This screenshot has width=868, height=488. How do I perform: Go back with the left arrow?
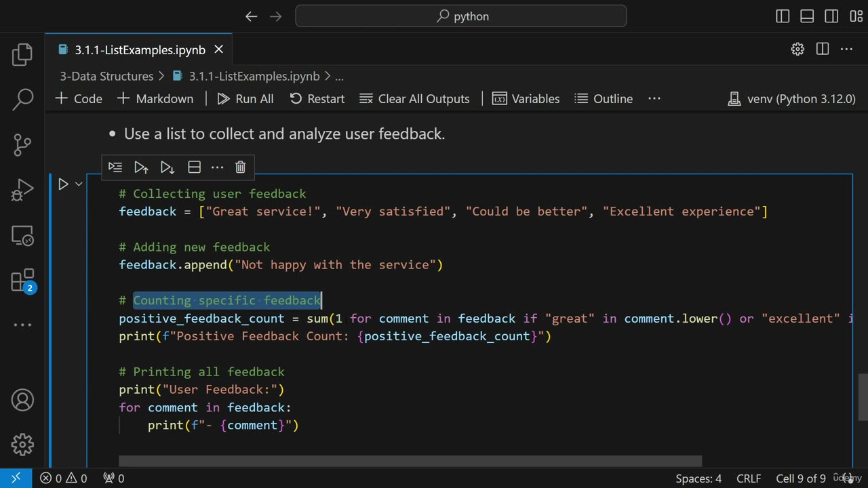tap(251, 16)
